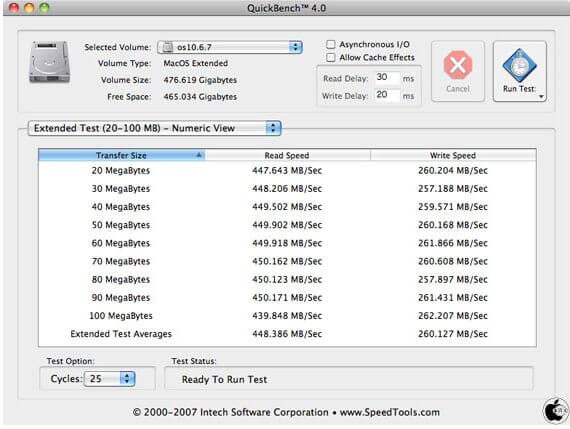Open the Extended Test Numeric View dropdown
The image size is (570, 429).
point(154,128)
